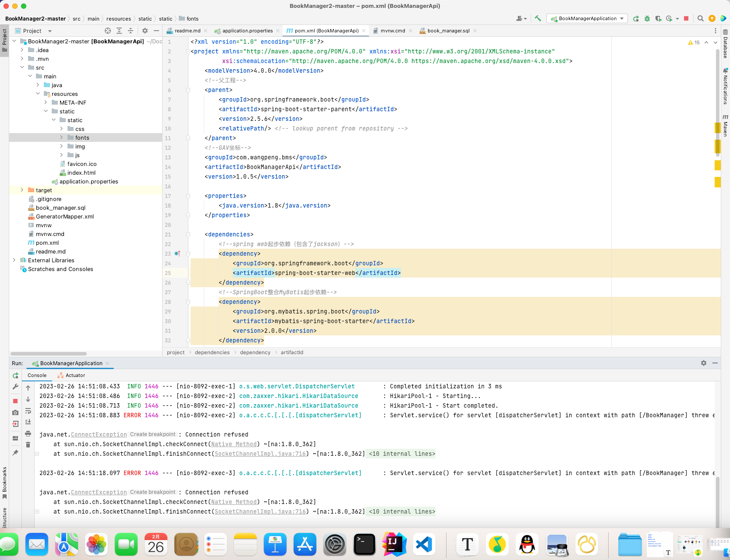
Task: Open Project panel settings gear
Action: [x=145, y=31]
